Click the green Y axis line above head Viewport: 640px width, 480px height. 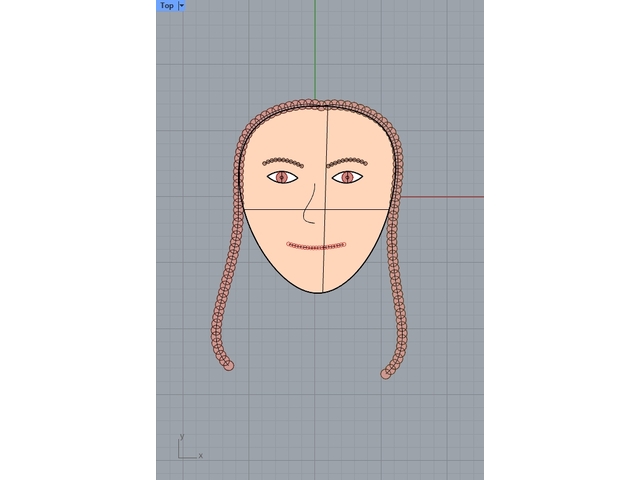point(315,50)
